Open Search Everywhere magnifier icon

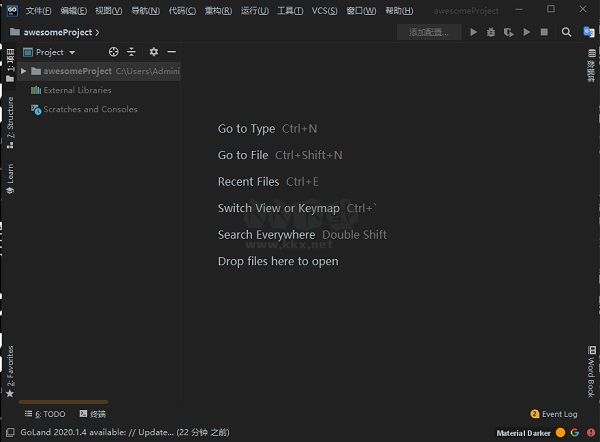point(566,32)
